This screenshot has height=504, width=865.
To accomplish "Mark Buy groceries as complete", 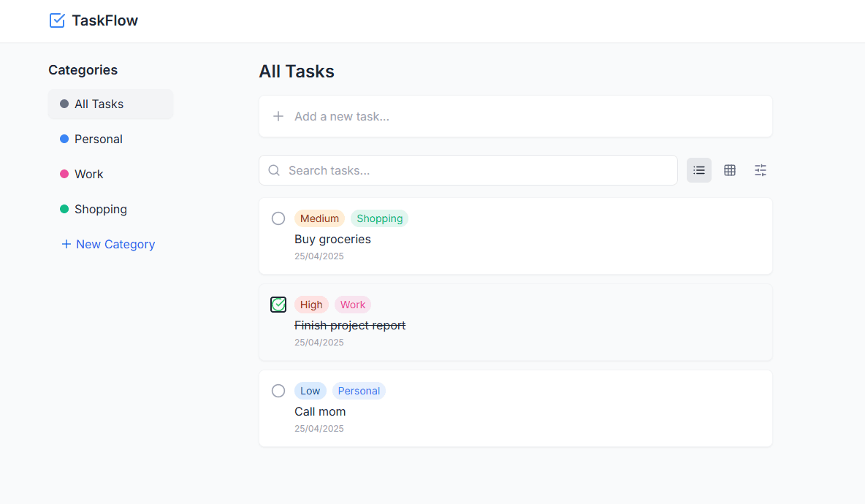I will pos(278,218).
